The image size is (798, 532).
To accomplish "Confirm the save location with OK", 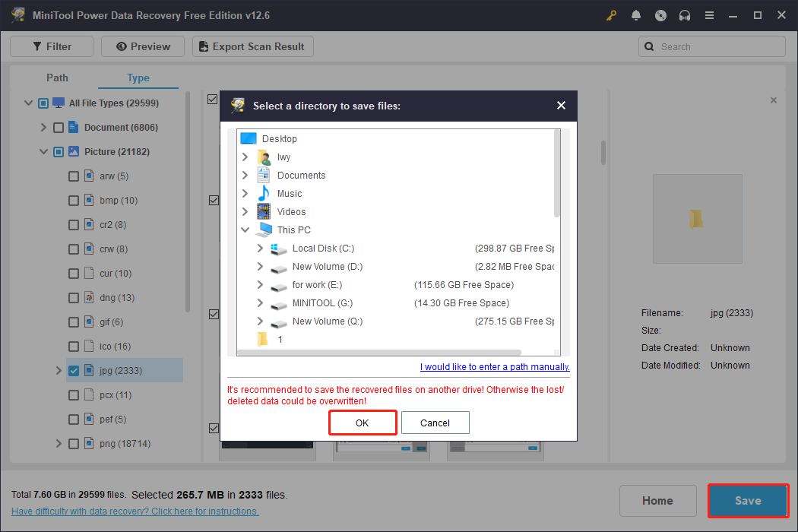I will (x=363, y=423).
